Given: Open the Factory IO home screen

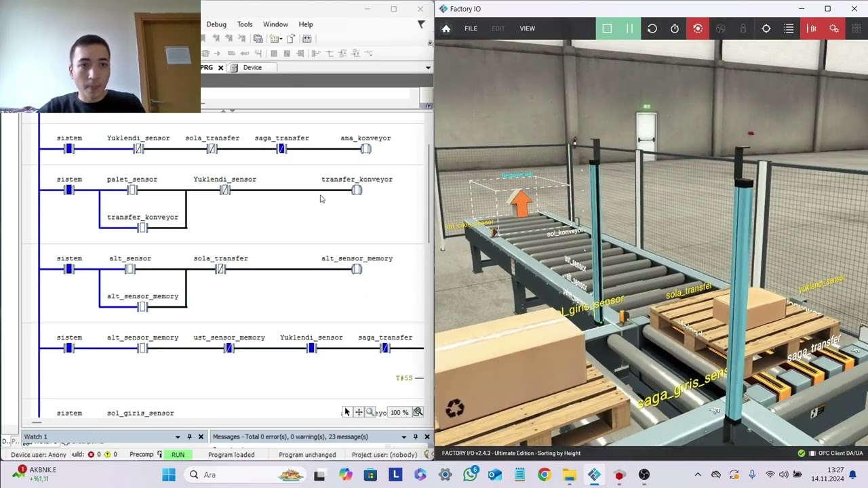Looking at the screenshot, I should point(446,28).
